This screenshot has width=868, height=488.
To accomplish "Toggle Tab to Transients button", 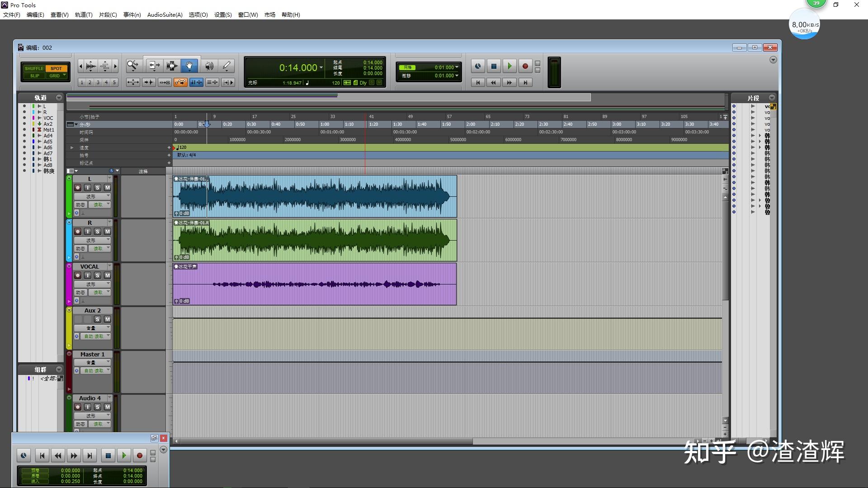I will pyautogui.click(x=149, y=82).
